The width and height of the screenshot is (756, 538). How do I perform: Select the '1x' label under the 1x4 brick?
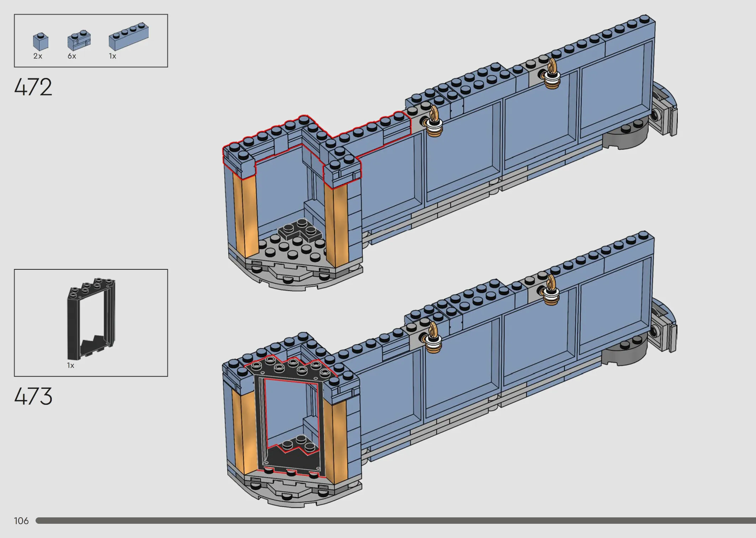112,56
